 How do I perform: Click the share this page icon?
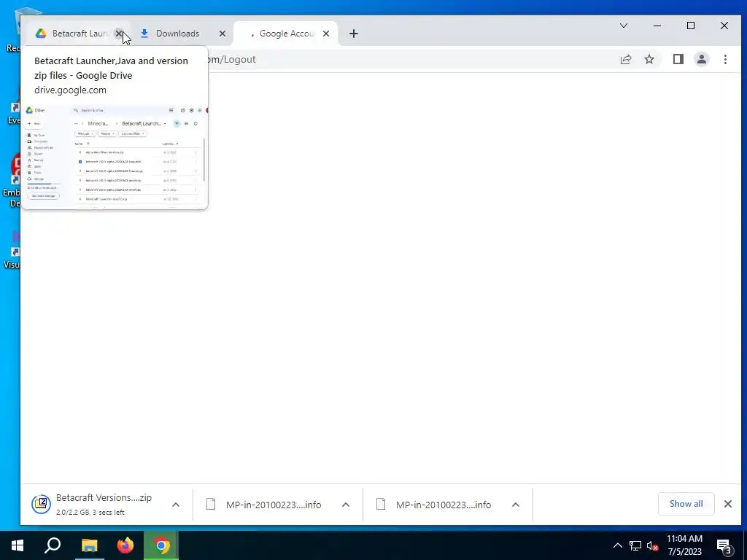(x=625, y=60)
